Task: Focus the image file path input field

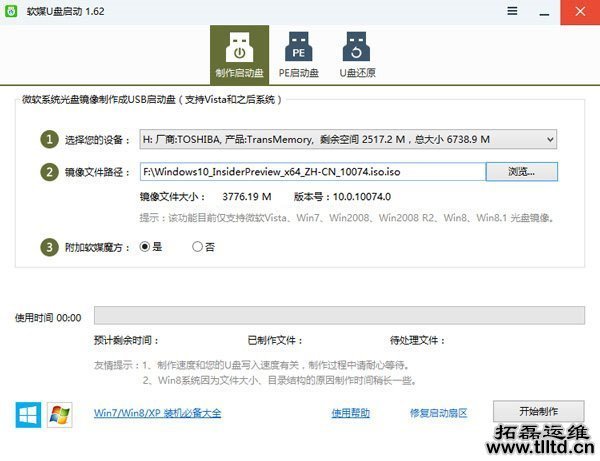Action: [313, 172]
